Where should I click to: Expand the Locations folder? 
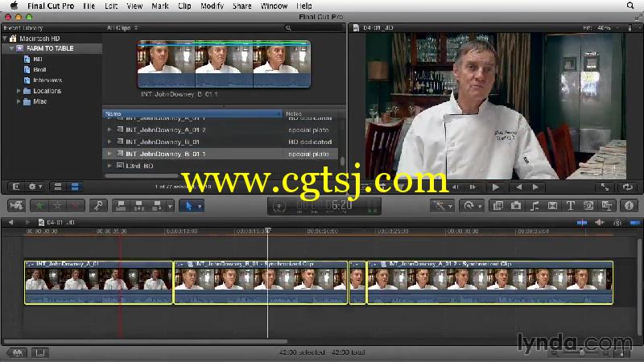pyautogui.click(x=18, y=91)
